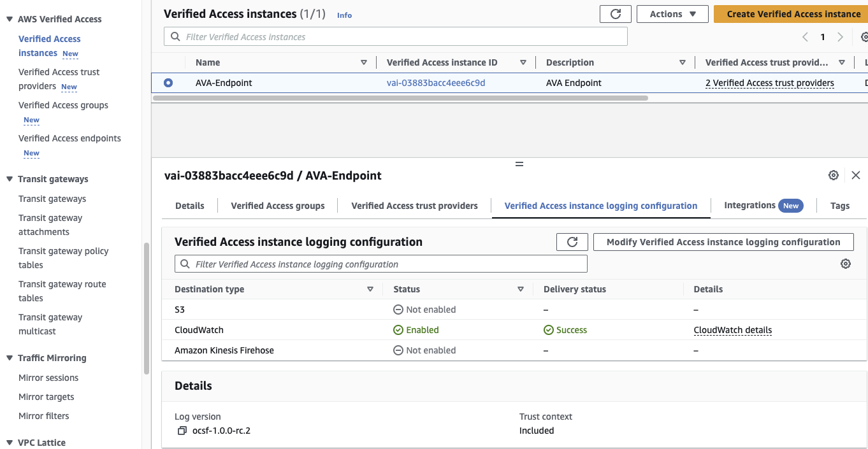Refresh the Verified Access instances list

tap(615, 13)
